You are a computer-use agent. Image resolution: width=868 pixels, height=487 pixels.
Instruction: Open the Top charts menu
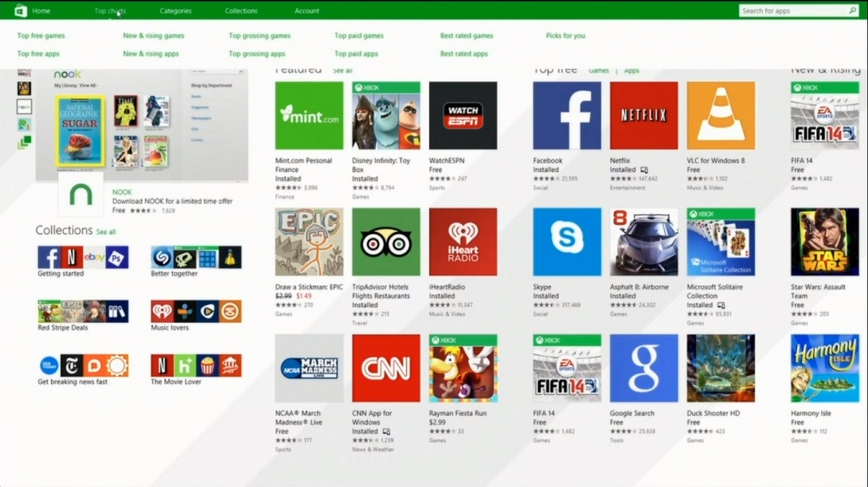(109, 10)
